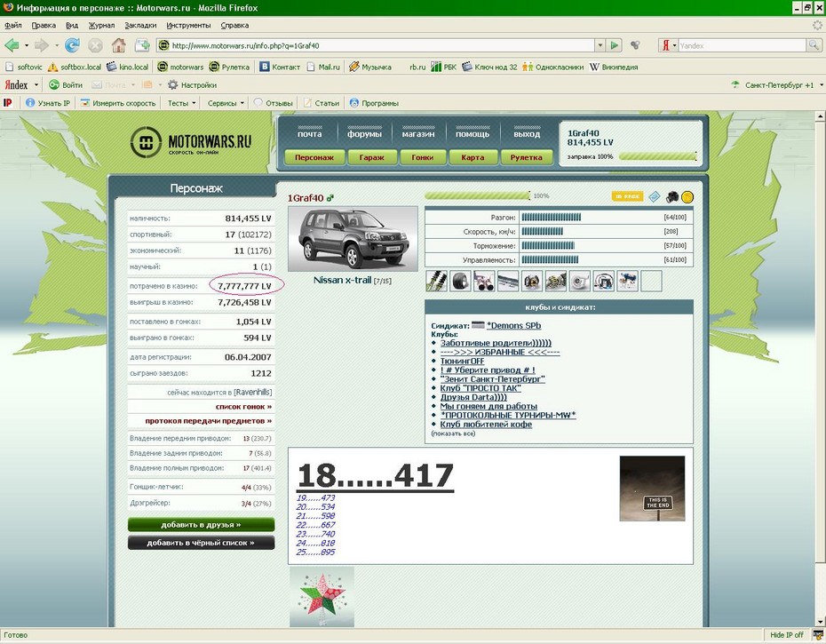The width and height of the screenshot is (826, 644).
Task: Open the Рулетка game tab
Action: tap(527, 157)
